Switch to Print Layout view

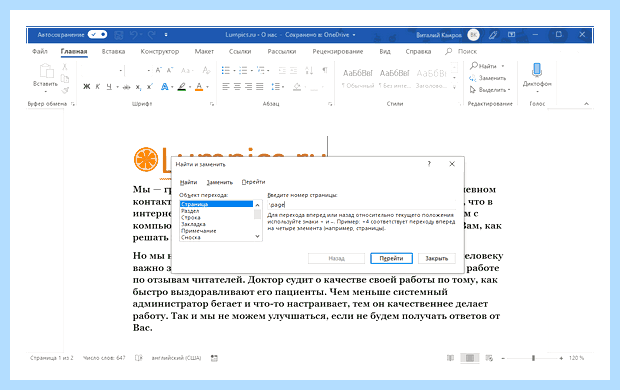point(470,358)
